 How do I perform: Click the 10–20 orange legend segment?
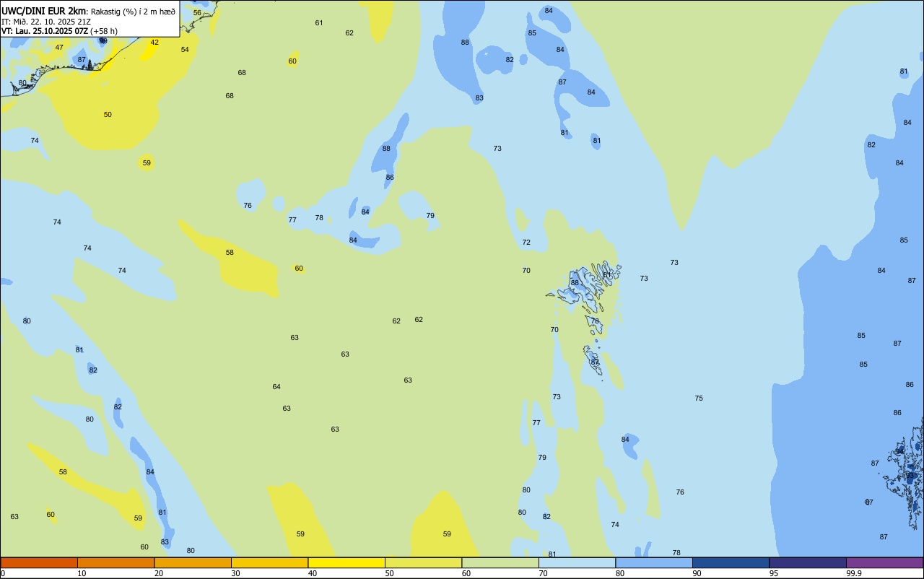[115, 562]
